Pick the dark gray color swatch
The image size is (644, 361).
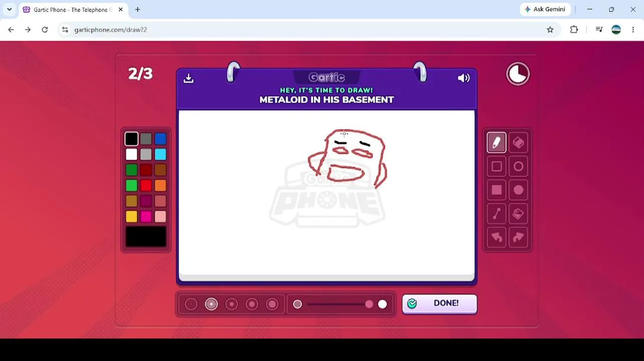(x=146, y=139)
